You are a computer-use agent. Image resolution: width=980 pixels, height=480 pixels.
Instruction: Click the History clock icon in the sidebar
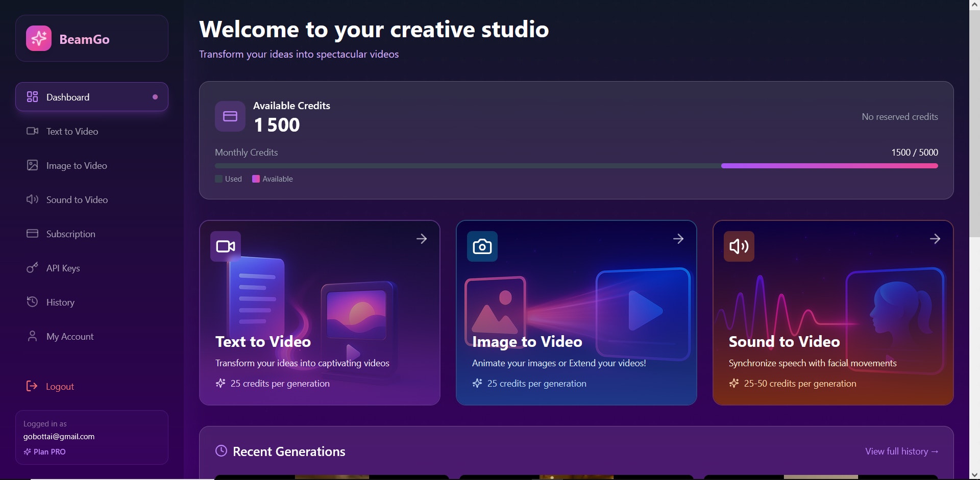click(32, 301)
